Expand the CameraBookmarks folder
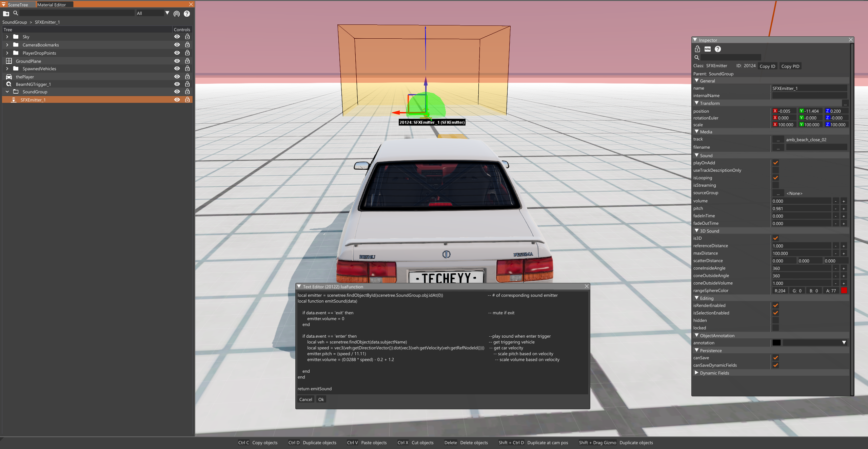This screenshot has height=449, width=868. (x=7, y=45)
